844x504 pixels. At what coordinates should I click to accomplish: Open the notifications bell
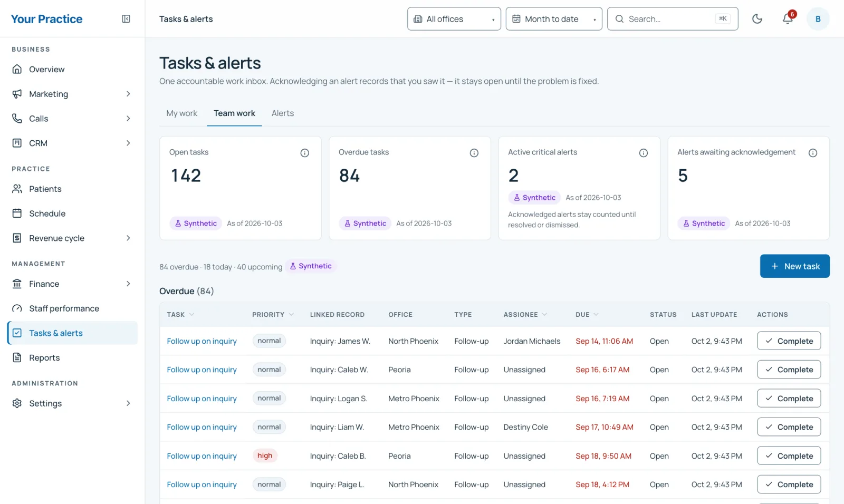(788, 19)
